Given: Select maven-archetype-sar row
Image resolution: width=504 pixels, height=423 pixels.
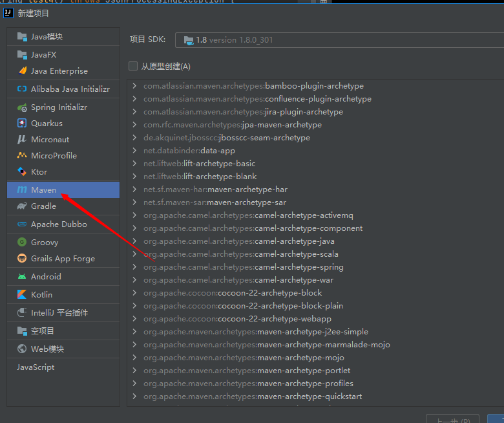Looking at the screenshot, I should coord(315,202).
